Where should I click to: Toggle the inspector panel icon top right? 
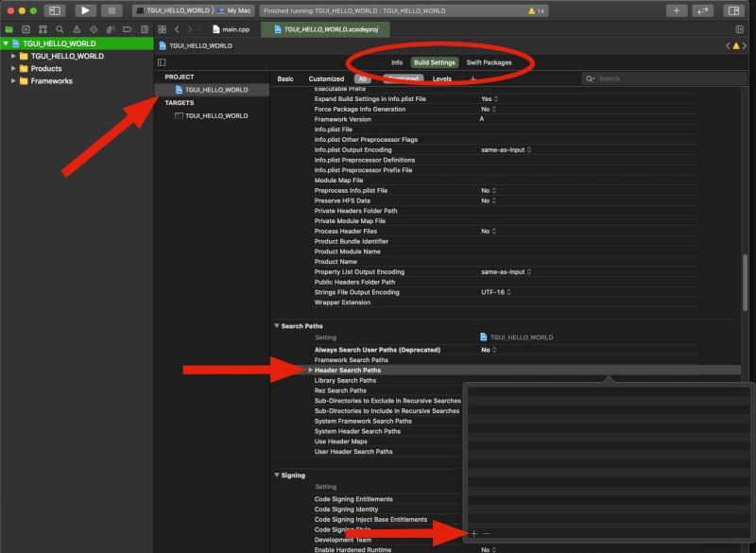pyautogui.click(x=733, y=9)
